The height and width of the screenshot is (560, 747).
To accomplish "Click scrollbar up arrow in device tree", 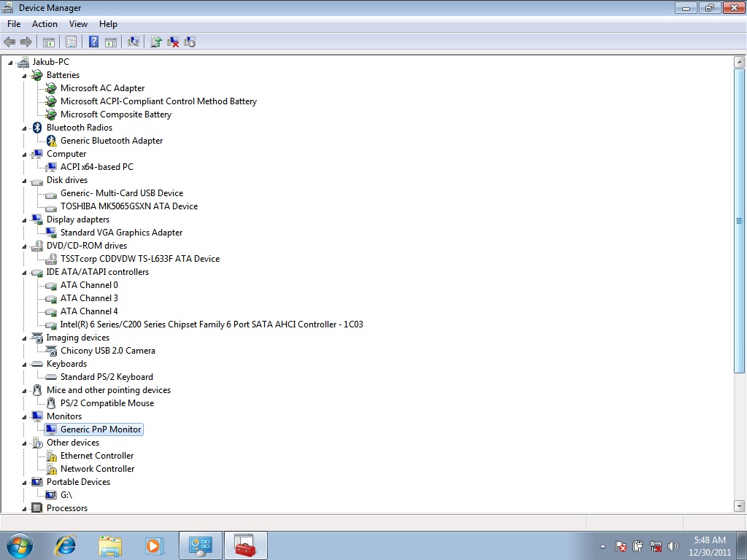I will 740,61.
